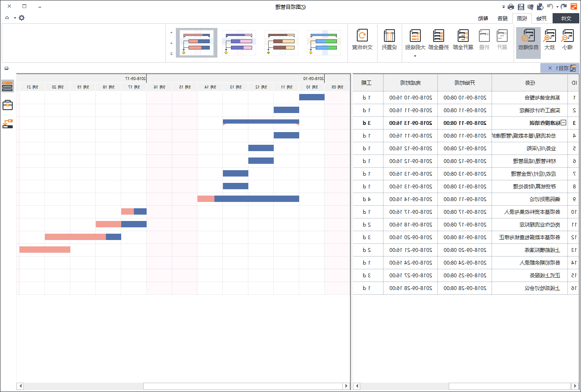Click the redo arrow icon

pyautogui.click(x=563, y=7)
